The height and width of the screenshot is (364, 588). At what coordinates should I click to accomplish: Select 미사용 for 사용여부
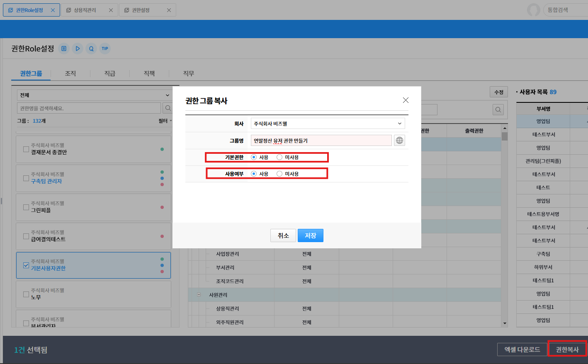tap(279, 174)
